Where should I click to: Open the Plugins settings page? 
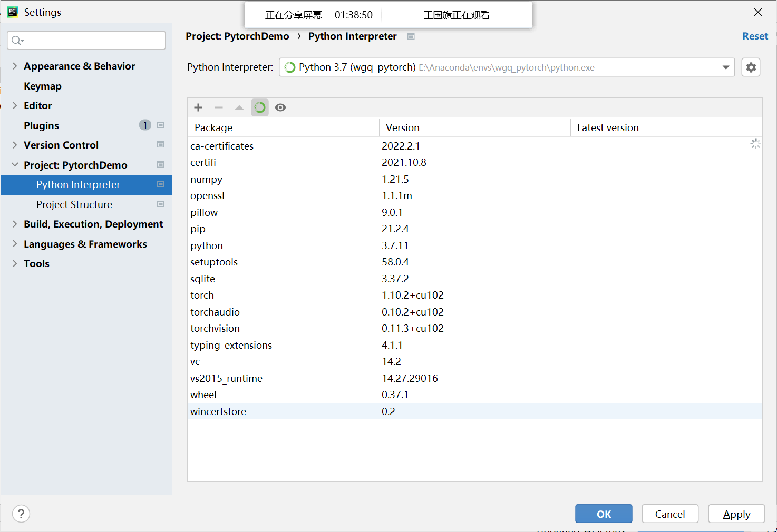point(41,125)
